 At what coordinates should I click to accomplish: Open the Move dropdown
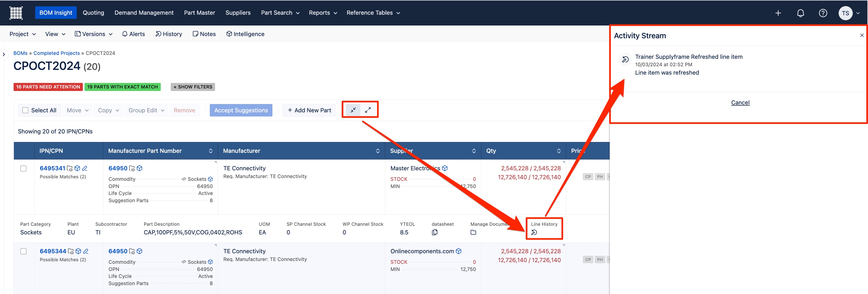click(x=78, y=110)
